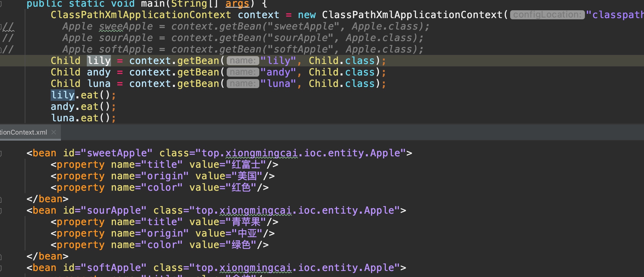Place cursor on highlighted lily variable declaration
Screen dimensions: 644x277
pyautogui.click(x=99, y=61)
